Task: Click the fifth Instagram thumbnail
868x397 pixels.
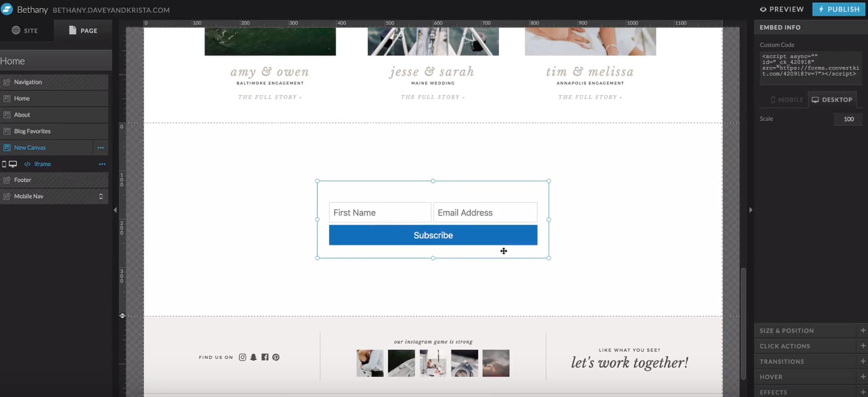Action: click(496, 363)
